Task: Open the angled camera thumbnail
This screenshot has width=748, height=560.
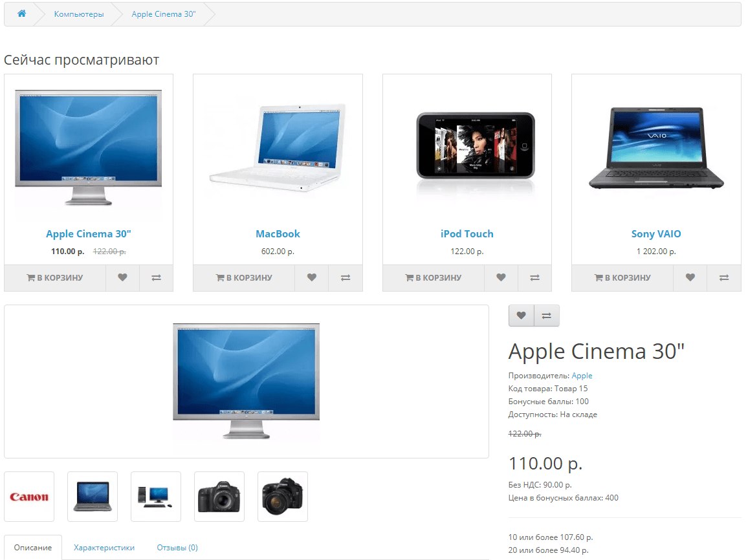Action: click(x=283, y=497)
